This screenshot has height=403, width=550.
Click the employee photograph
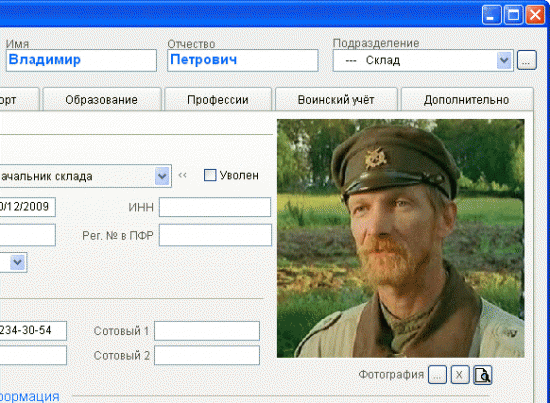click(401, 239)
